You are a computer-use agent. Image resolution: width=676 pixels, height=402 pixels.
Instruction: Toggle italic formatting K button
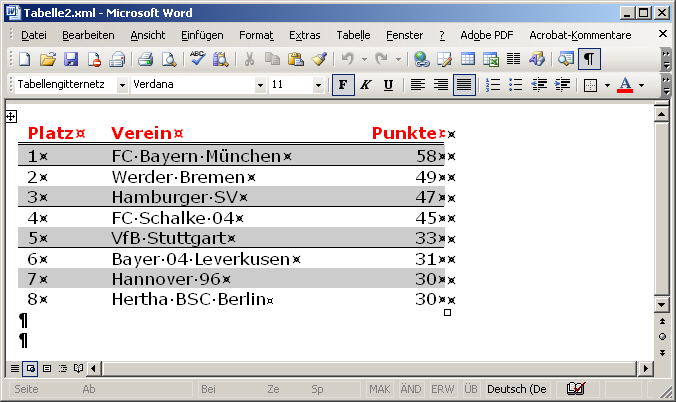(x=366, y=85)
